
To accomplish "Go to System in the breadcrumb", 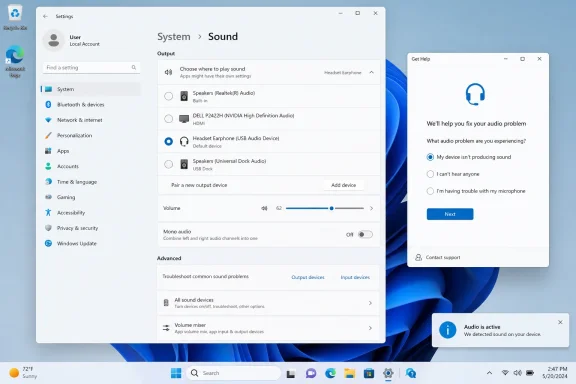I will click(174, 37).
